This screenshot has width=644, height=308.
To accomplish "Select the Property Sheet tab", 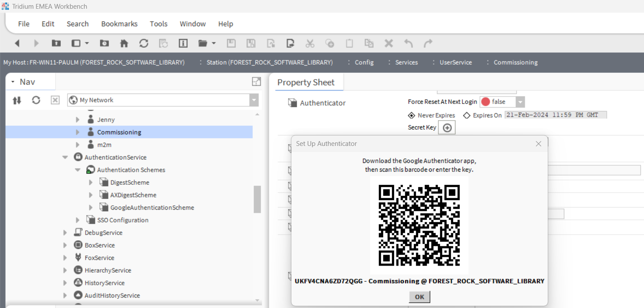I will coord(306,82).
